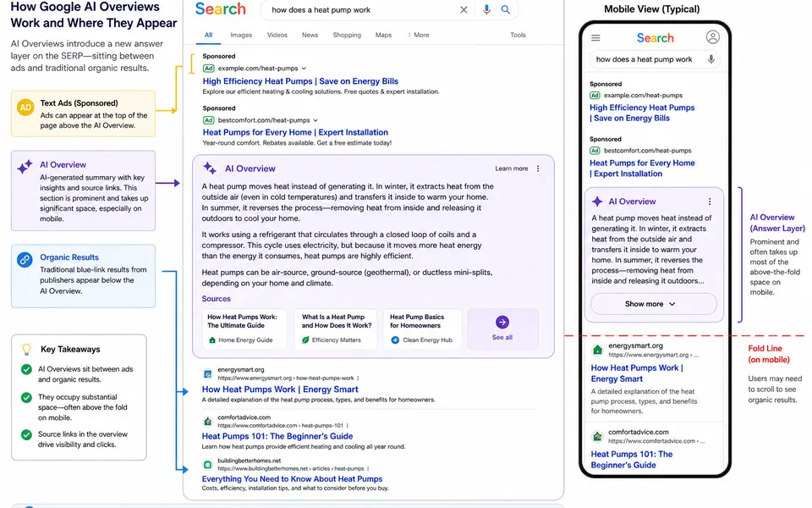Image resolution: width=812 pixels, height=508 pixels.
Task: Open 'Everything You Need to Know About Heat Pumps'
Action: [x=292, y=479]
